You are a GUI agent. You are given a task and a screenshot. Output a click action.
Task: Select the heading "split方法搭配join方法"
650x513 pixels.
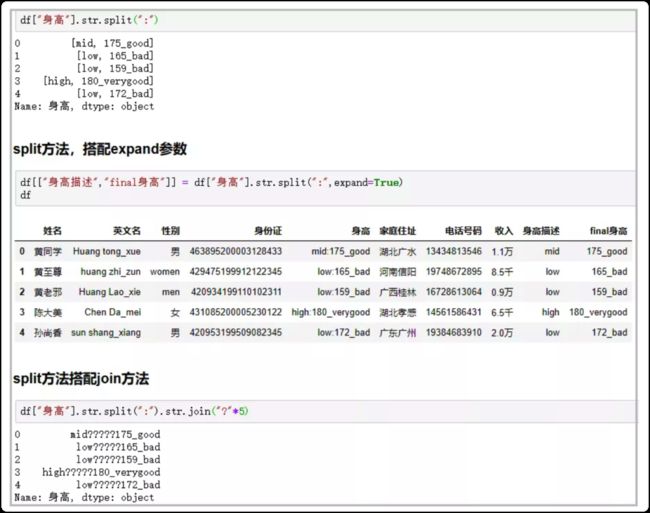(x=81, y=378)
